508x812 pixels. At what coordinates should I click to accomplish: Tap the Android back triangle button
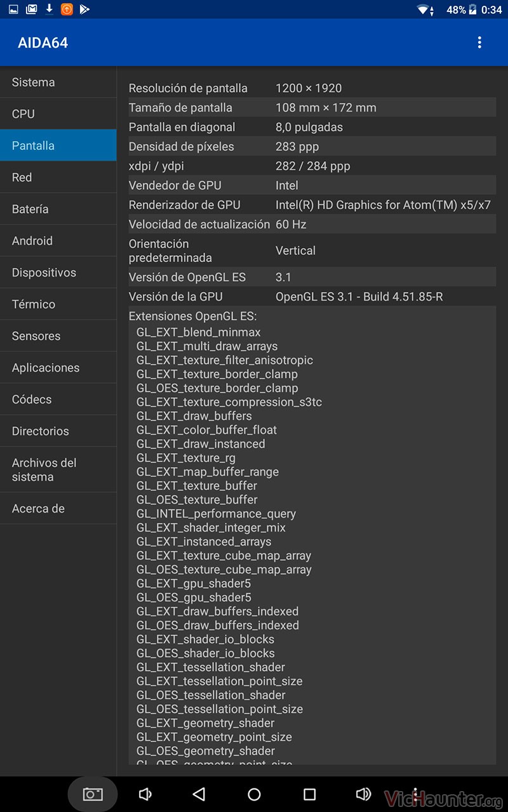tap(199, 794)
